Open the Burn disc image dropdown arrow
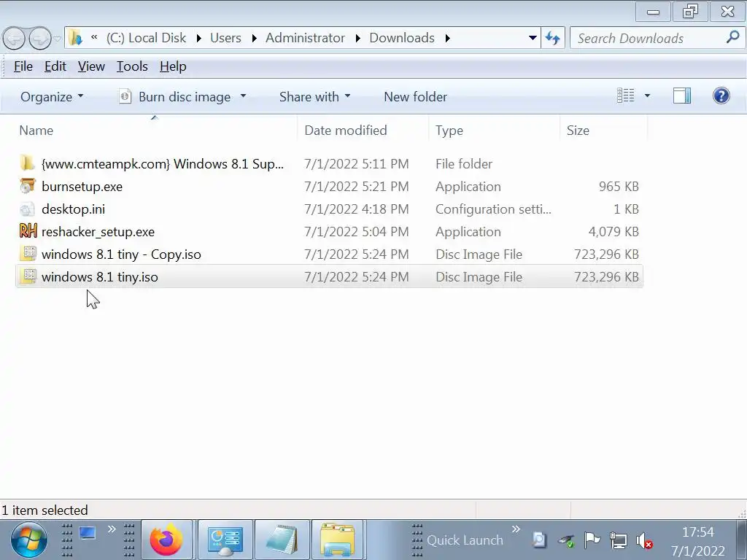This screenshot has width=747, height=560. (x=243, y=96)
